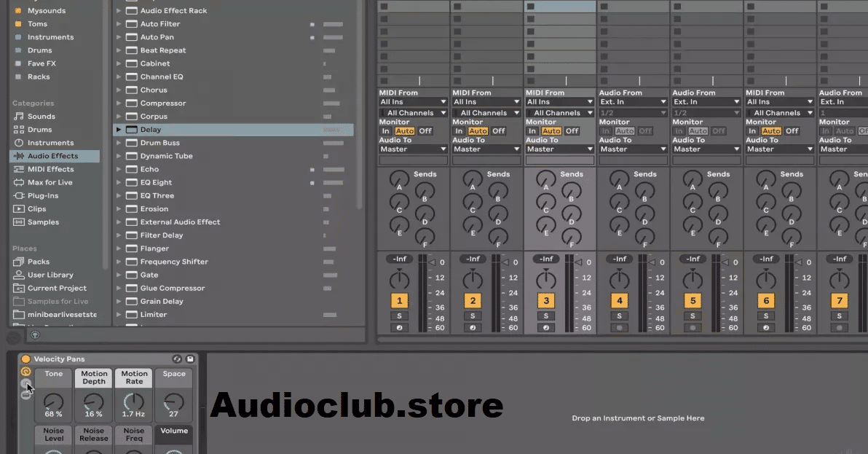The width and height of the screenshot is (868, 454).
Task: Set track 3 monitor to Auto
Action: pyautogui.click(x=551, y=131)
